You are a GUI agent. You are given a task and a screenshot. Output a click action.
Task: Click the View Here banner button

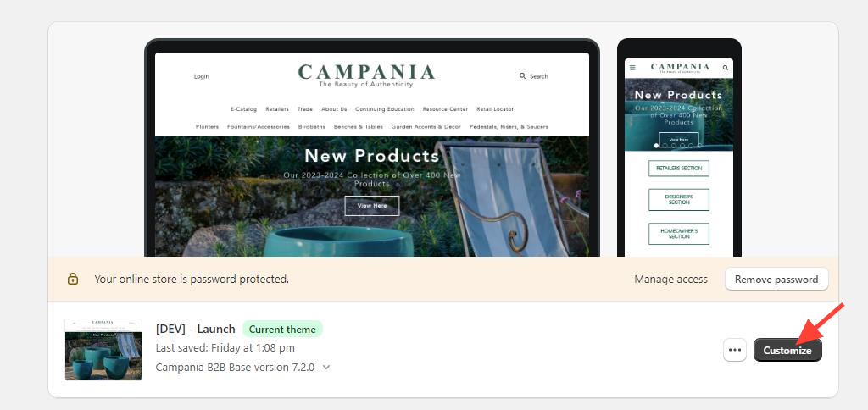(371, 205)
